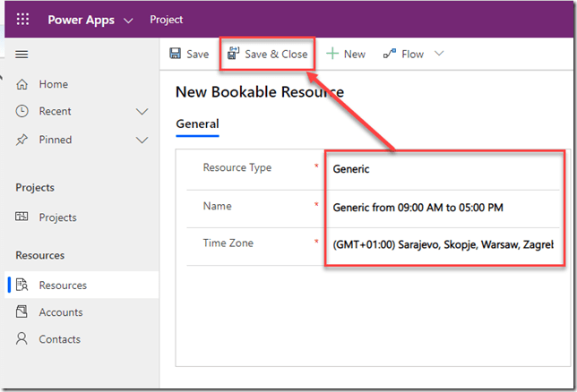The height and width of the screenshot is (392, 577).
Task: Expand the Recent section chevron
Action: [x=142, y=112]
